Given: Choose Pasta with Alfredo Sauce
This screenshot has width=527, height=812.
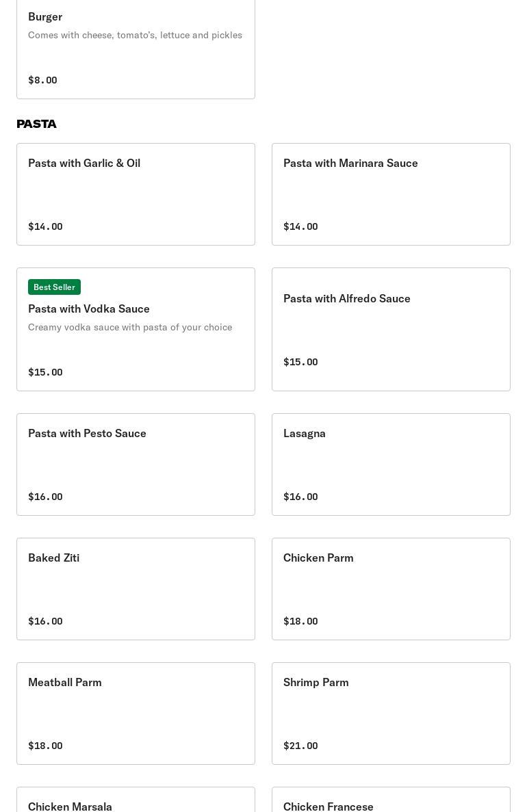Looking at the screenshot, I should 391,329.
